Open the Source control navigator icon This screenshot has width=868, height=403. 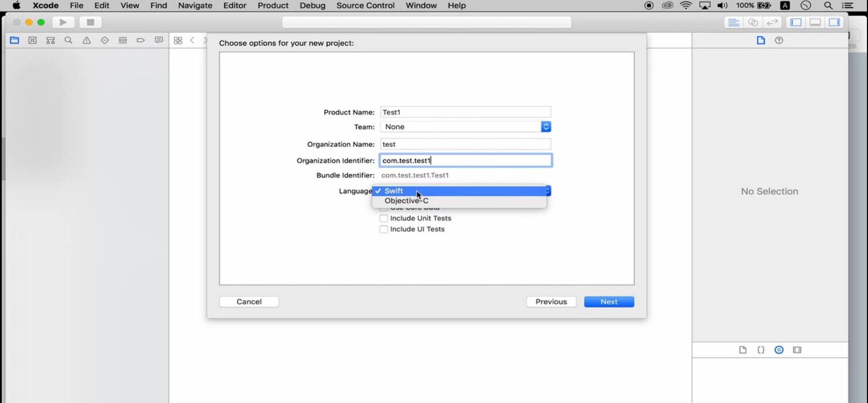pos(32,40)
